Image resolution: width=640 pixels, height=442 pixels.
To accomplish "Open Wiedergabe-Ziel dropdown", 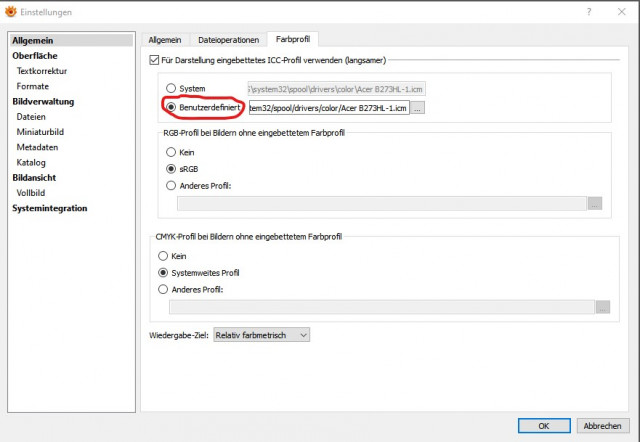I will click(x=261, y=335).
